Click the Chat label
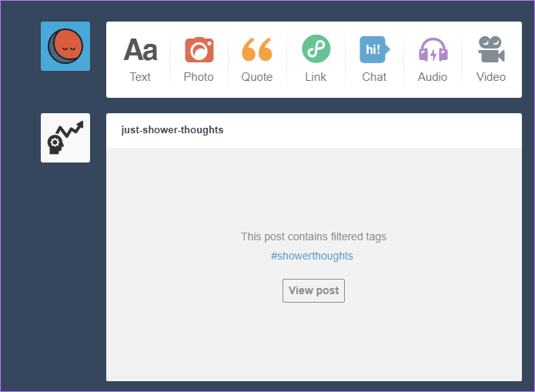The width and height of the screenshot is (535, 392). tap(374, 77)
